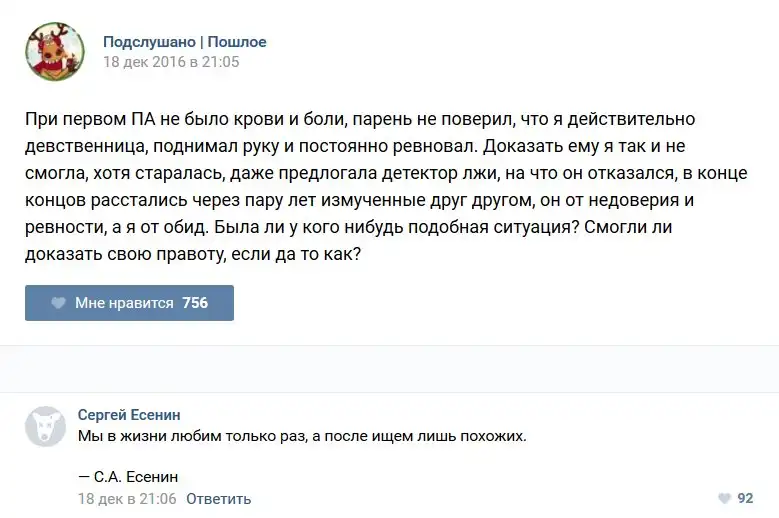Click the 756 likes counter

195,303
